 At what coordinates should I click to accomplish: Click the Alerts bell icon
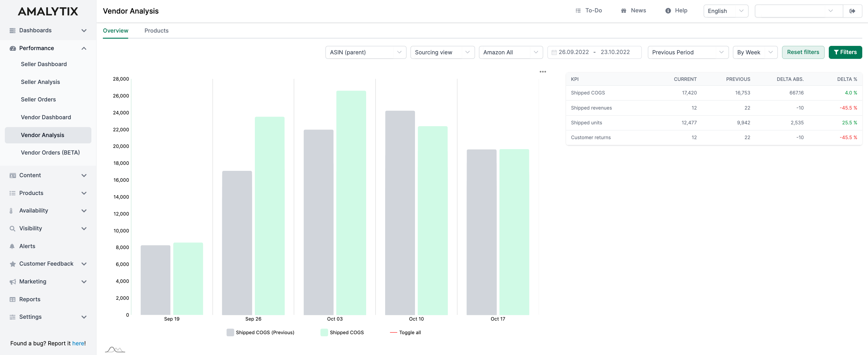pos(12,246)
